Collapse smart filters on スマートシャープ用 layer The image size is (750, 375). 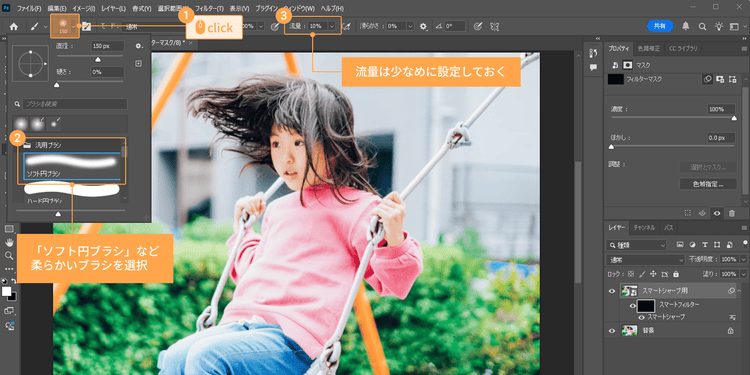(x=740, y=291)
